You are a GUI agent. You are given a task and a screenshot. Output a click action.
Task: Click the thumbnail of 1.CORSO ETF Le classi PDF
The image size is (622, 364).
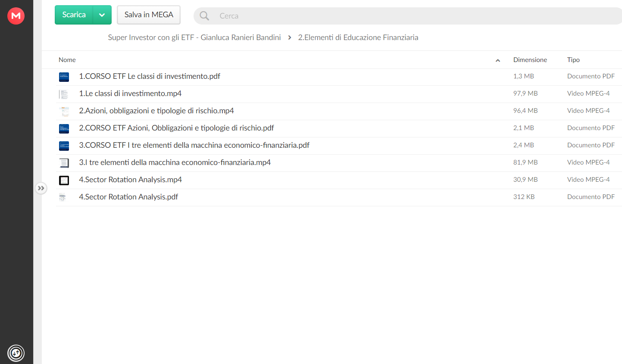(64, 77)
